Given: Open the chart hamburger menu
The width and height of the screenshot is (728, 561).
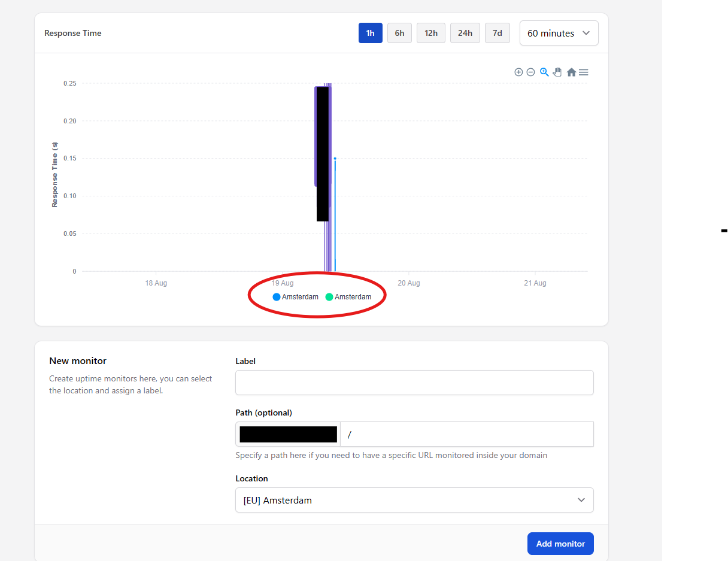Looking at the screenshot, I should click(584, 72).
